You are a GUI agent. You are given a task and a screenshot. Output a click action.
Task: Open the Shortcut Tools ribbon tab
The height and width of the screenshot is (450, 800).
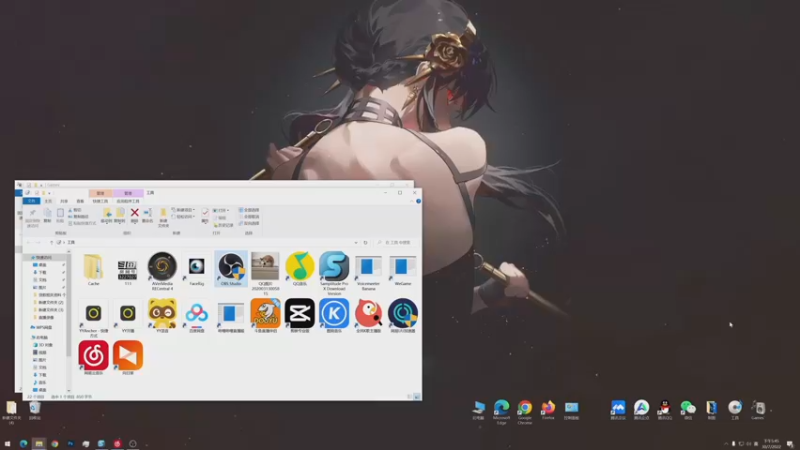pyautogui.click(x=100, y=201)
